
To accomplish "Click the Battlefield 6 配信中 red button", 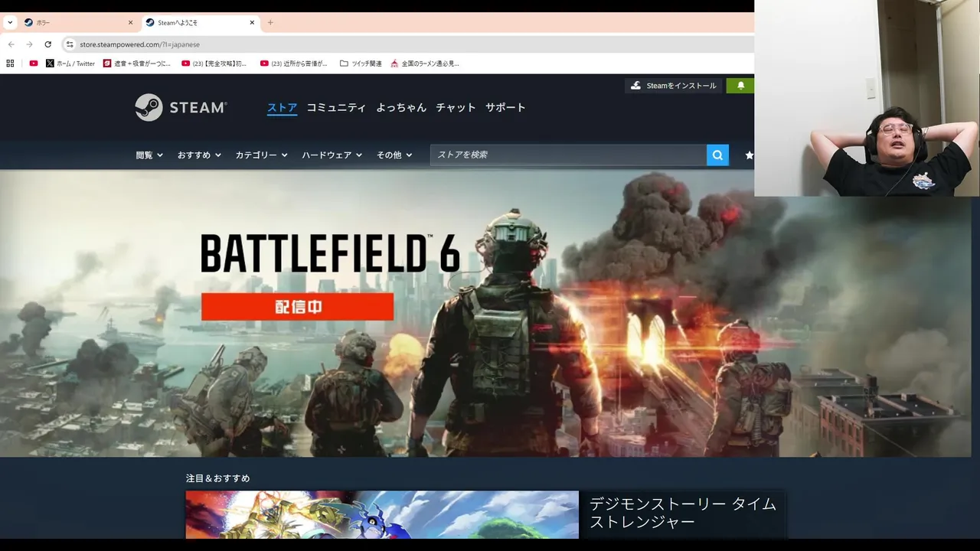I will coord(297,307).
